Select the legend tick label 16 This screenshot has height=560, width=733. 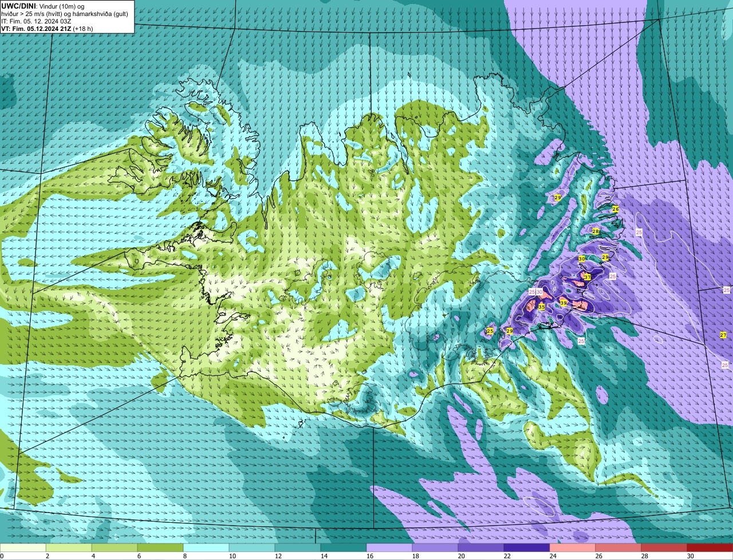click(370, 556)
